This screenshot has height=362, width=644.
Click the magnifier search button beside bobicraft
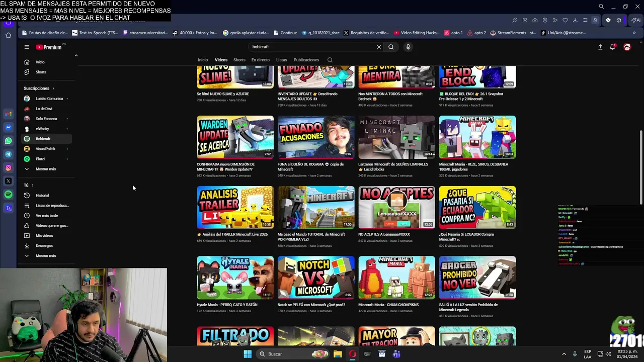click(391, 47)
